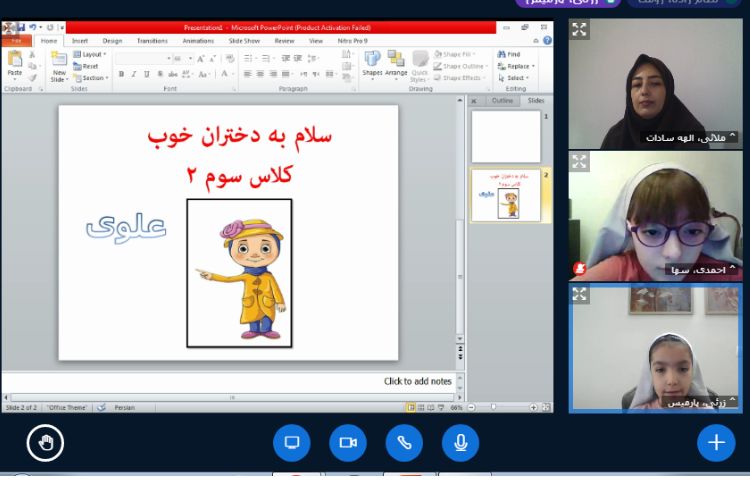The width and height of the screenshot is (750, 480).
Task: Save the presentation from quick access toolbar
Action: 21,27
